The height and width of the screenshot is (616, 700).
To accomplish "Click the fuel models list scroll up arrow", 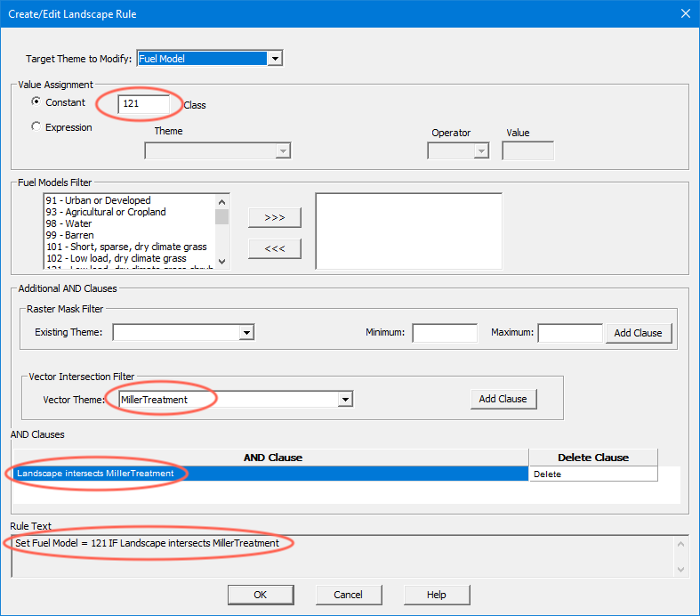I will (x=221, y=202).
